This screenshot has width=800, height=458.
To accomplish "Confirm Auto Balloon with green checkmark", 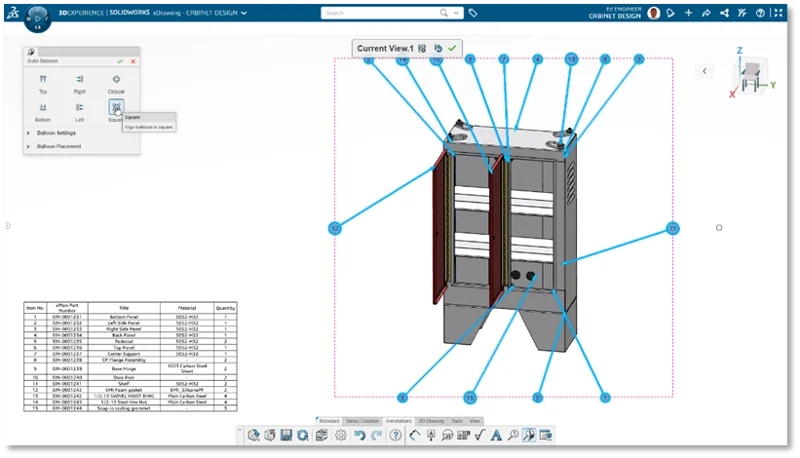I will [x=120, y=61].
